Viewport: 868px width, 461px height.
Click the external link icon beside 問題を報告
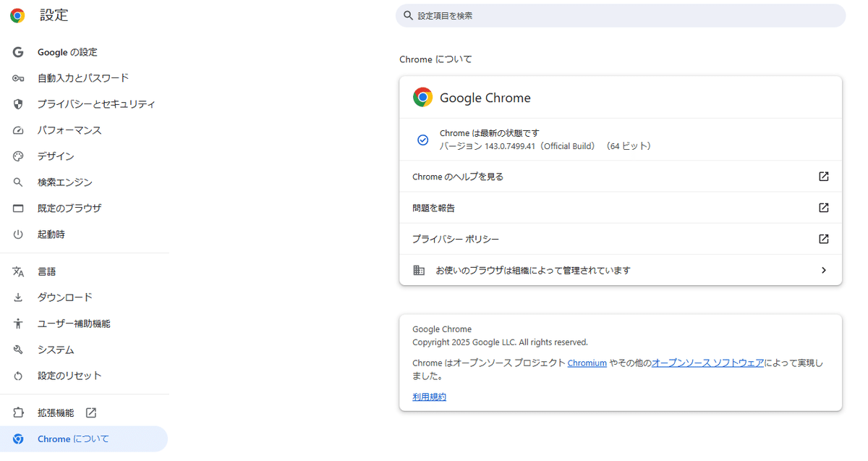tap(823, 208)
